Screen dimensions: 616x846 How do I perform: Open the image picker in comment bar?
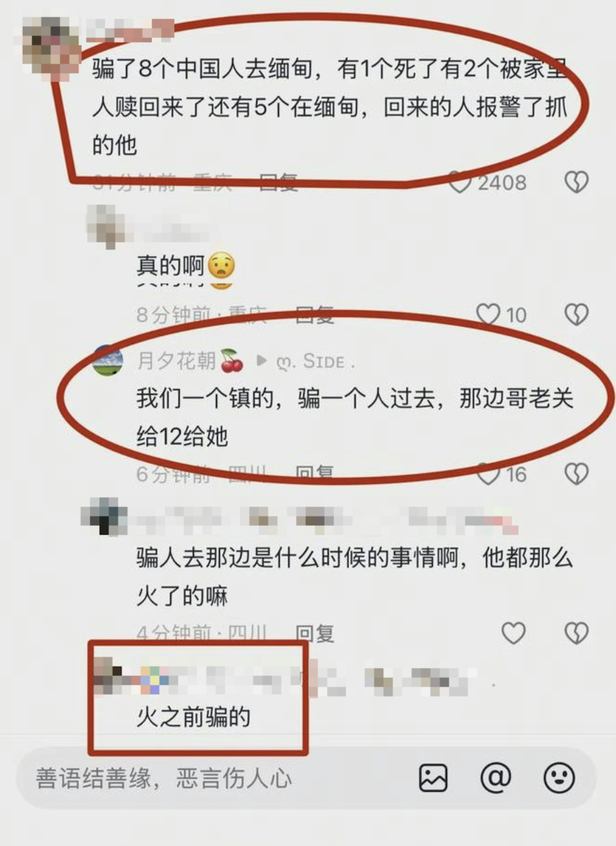coord(433,778)
